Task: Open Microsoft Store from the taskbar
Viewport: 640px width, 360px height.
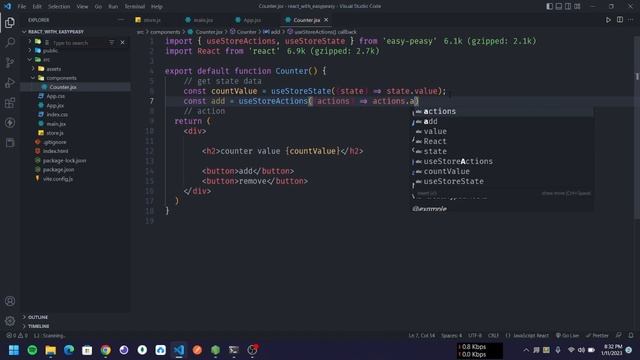Action: coord(87,350)
